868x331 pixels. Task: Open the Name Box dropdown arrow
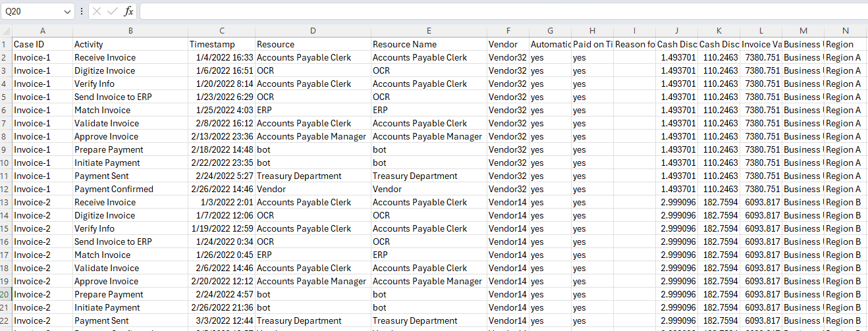click(68, 12)
